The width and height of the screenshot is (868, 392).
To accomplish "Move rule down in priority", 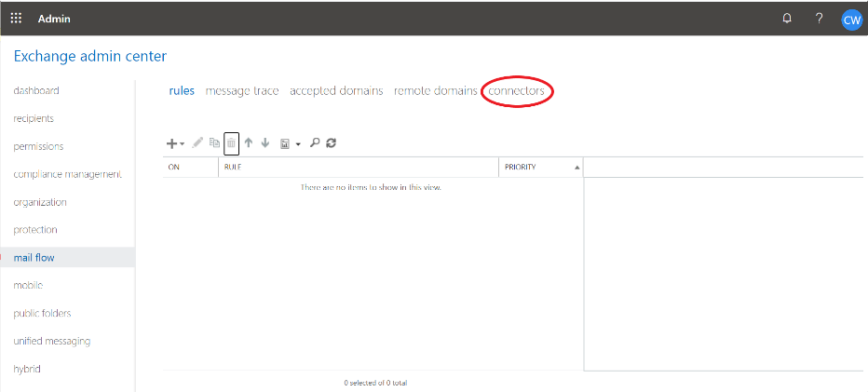I will click(265, 142).
